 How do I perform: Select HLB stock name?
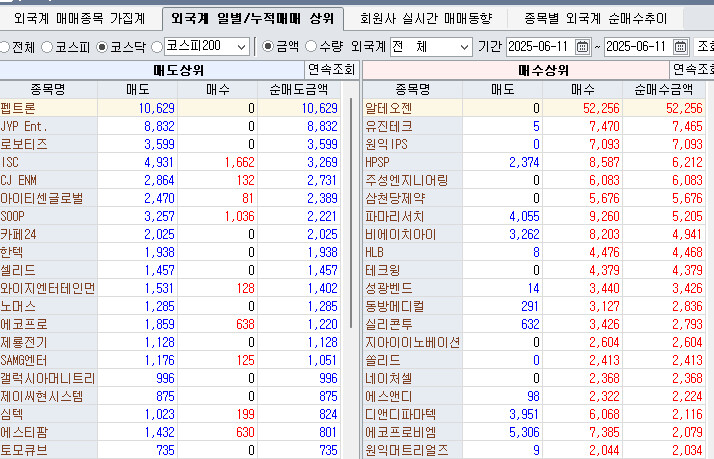pos(374,252)
